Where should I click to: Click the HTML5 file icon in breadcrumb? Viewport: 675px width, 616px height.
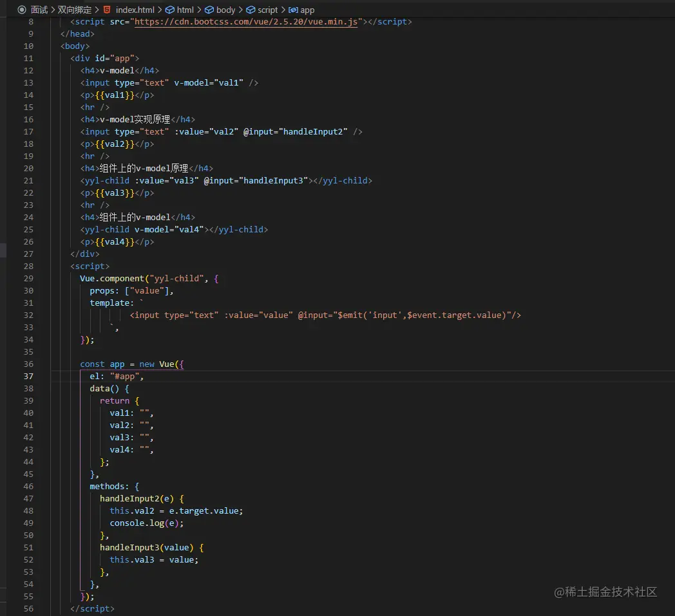[107, 10]
